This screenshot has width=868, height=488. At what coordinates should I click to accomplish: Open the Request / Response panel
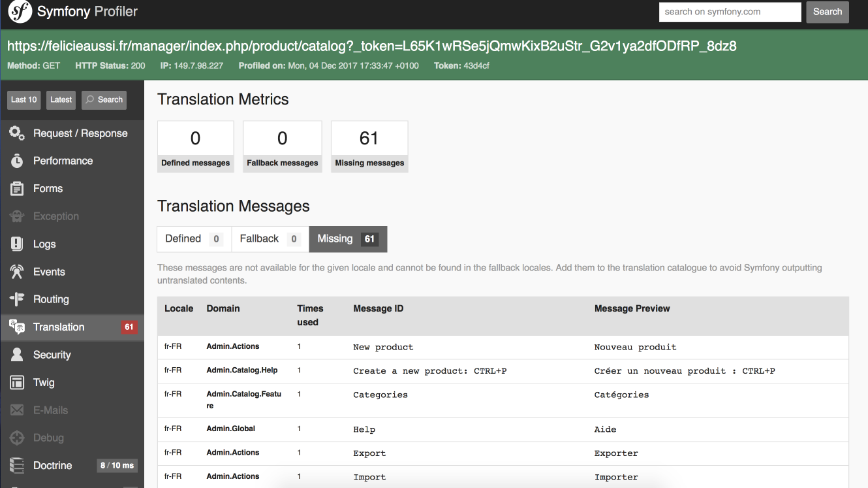pos(72,133)
